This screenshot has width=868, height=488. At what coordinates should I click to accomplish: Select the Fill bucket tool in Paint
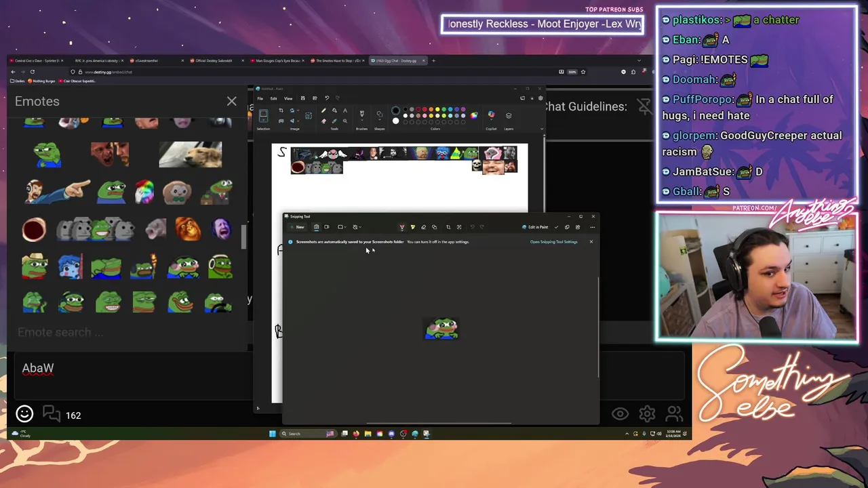click(334, 110)
